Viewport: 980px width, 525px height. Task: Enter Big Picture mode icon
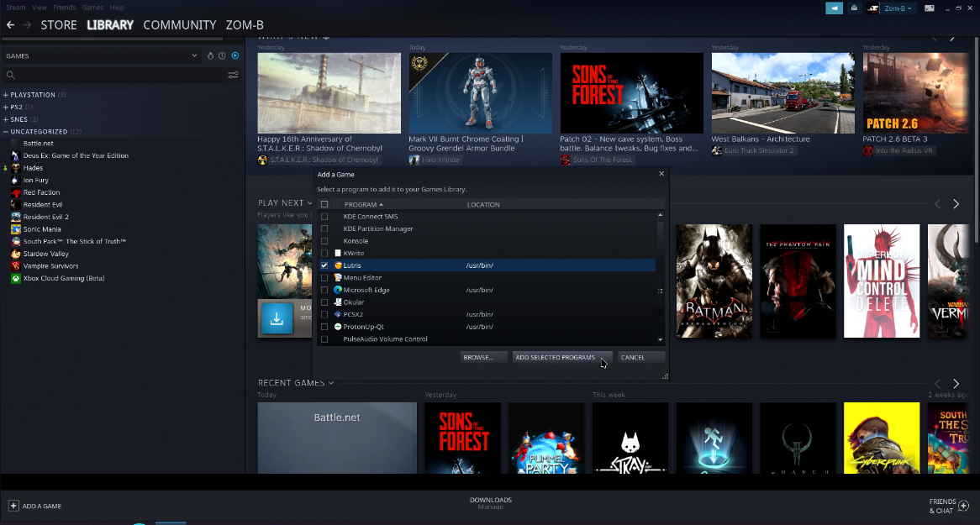pyautogui.click(x=930, y=8)
